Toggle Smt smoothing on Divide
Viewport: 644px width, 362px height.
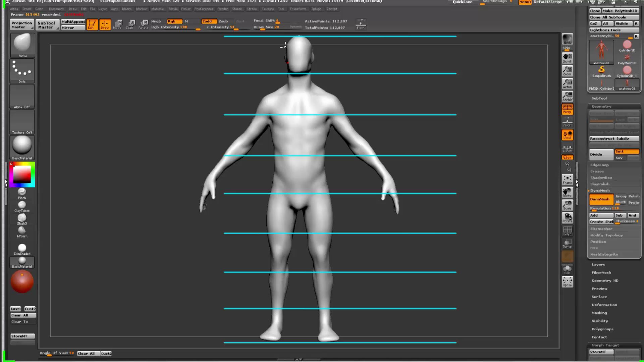click(x=627, y=152)
